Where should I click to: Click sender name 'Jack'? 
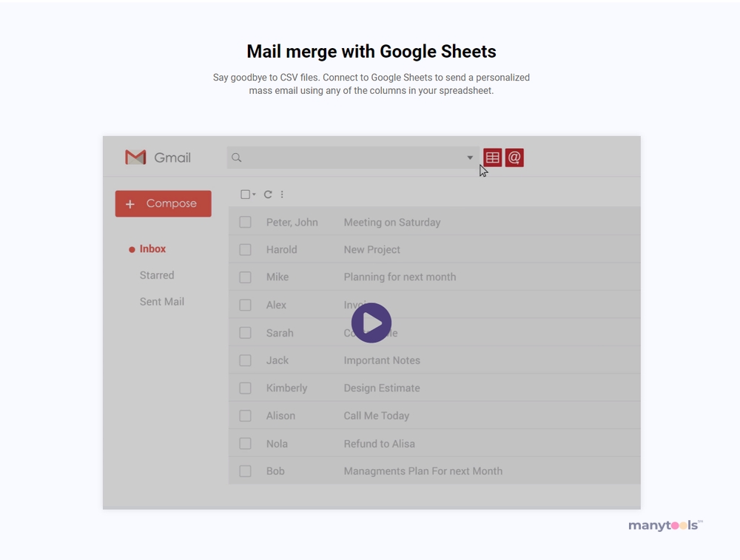pos(277,360)
